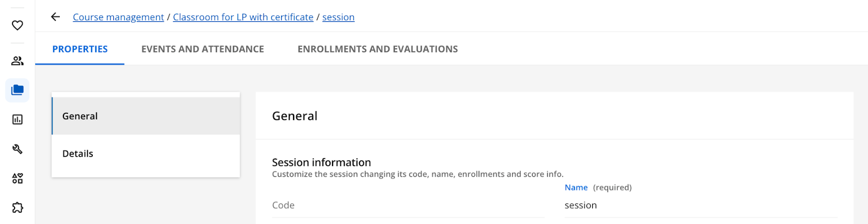Go back using the left arrow

pyautogui.click(x=55, y=17)
